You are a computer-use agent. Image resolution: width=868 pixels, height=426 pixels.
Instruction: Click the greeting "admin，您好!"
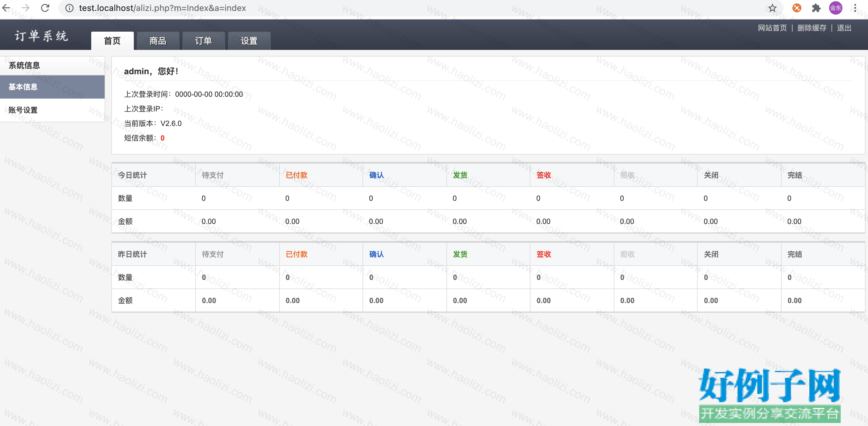point(151,71)
